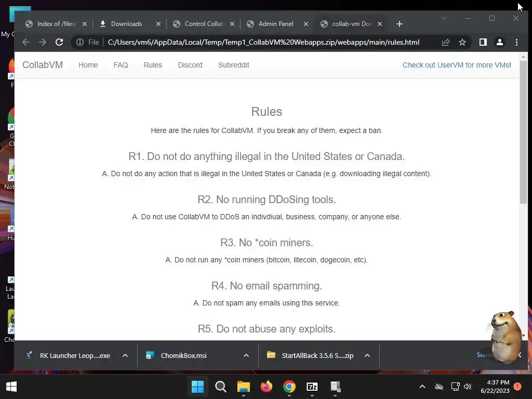This screenshot has height=399, width=532.
Task: Close the Index of /files/ tab
Action: tap(85, 24)
